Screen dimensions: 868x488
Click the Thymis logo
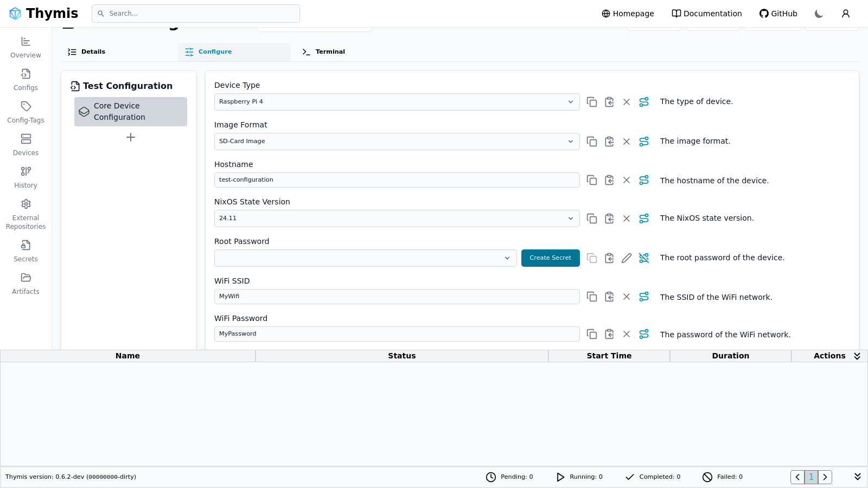click(43, 14)
